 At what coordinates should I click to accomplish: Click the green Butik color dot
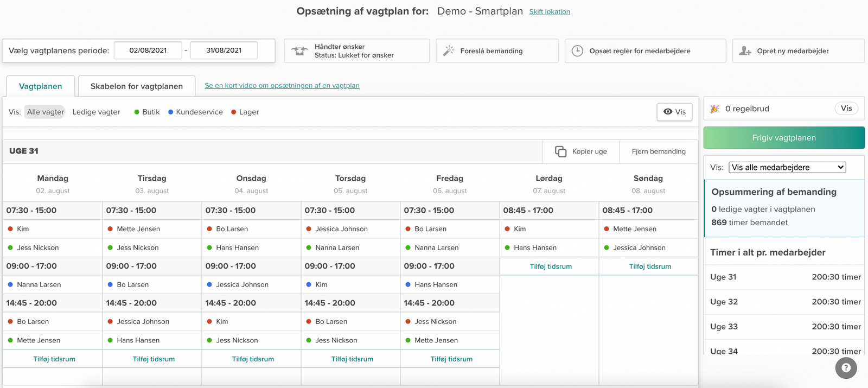point(137,112)
